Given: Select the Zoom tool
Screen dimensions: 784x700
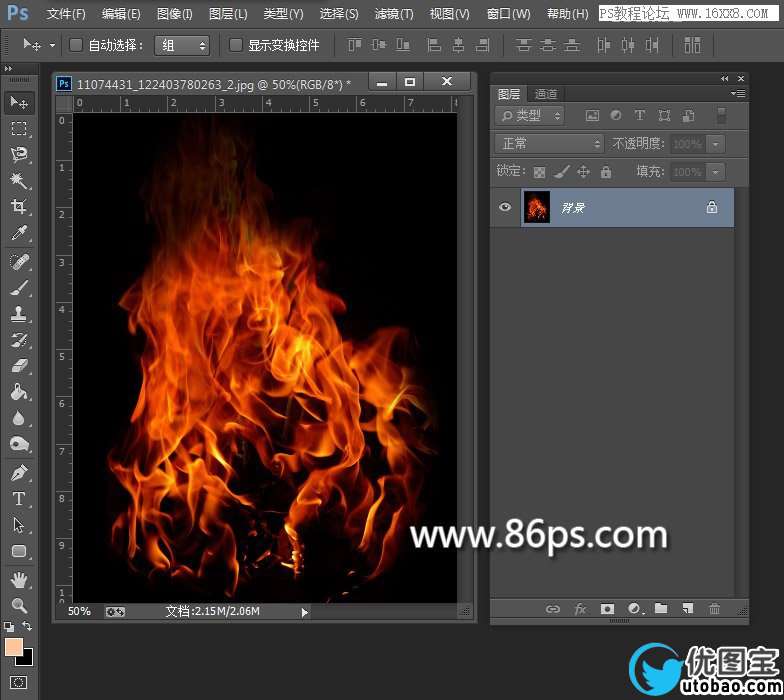Looking at the screenshot, I should [x=19, y=606].
